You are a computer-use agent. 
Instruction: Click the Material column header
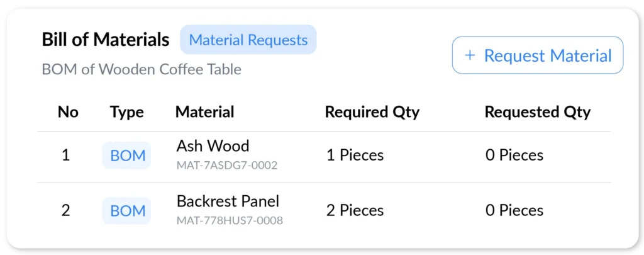tap(204, 112)
